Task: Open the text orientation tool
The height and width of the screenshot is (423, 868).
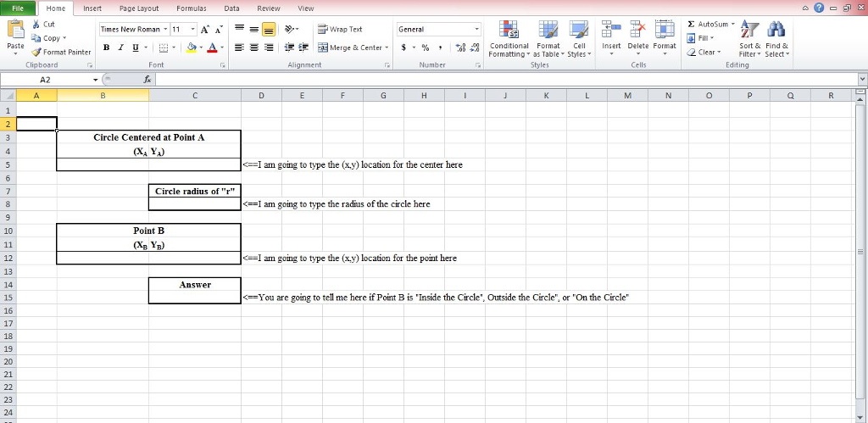Action: pos(290,29)
